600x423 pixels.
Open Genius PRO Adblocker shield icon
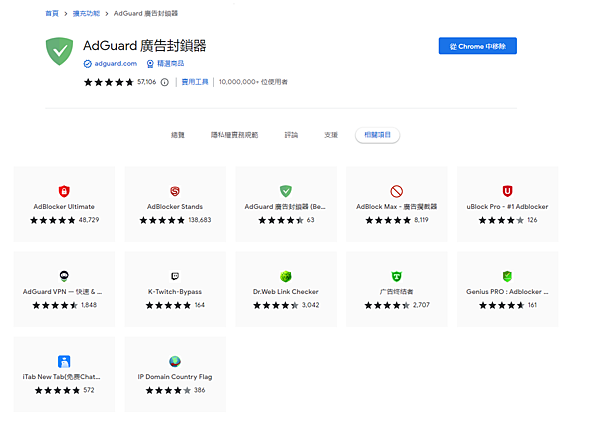click(x=507, y=276)
